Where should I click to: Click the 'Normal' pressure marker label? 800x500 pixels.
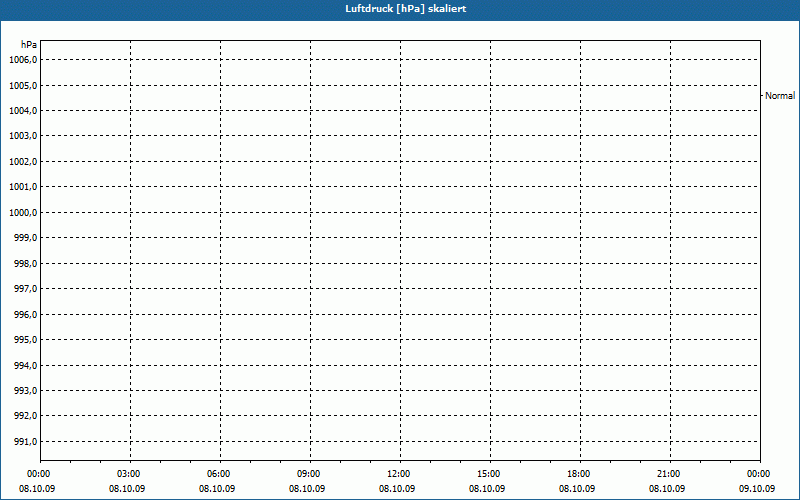click(x=780, y=95)
